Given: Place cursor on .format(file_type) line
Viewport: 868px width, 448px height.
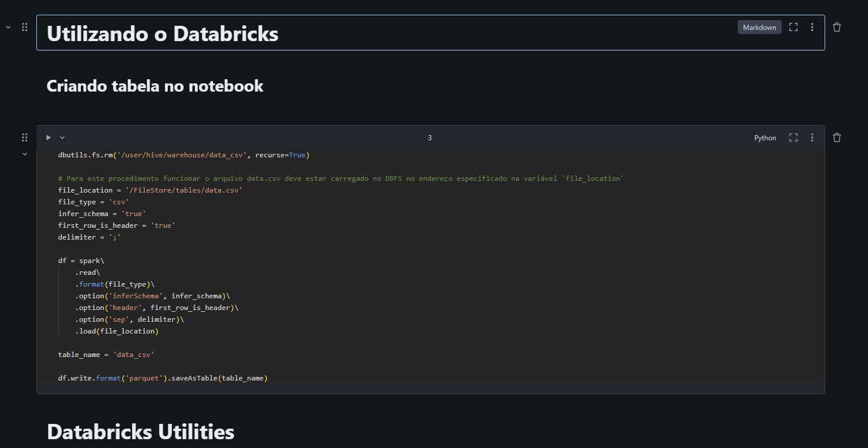Looking at the screenshot, I should (114, 284).
